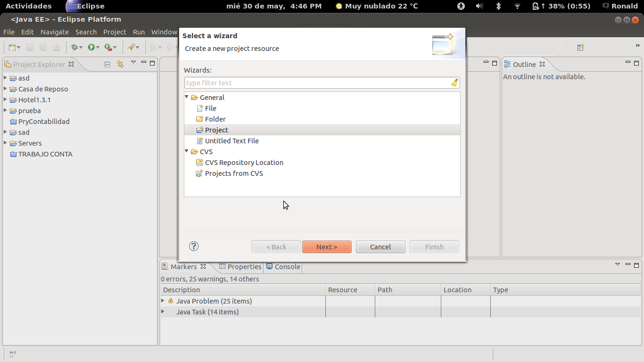Maximize the Markers view panel
The width and height of the screenshot is (644, 362).
coord(636,265)
